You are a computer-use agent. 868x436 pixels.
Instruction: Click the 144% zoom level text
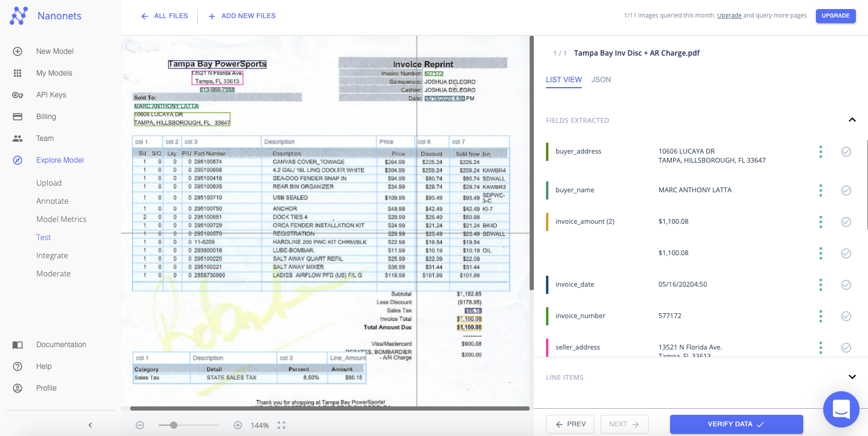[260, 426]
